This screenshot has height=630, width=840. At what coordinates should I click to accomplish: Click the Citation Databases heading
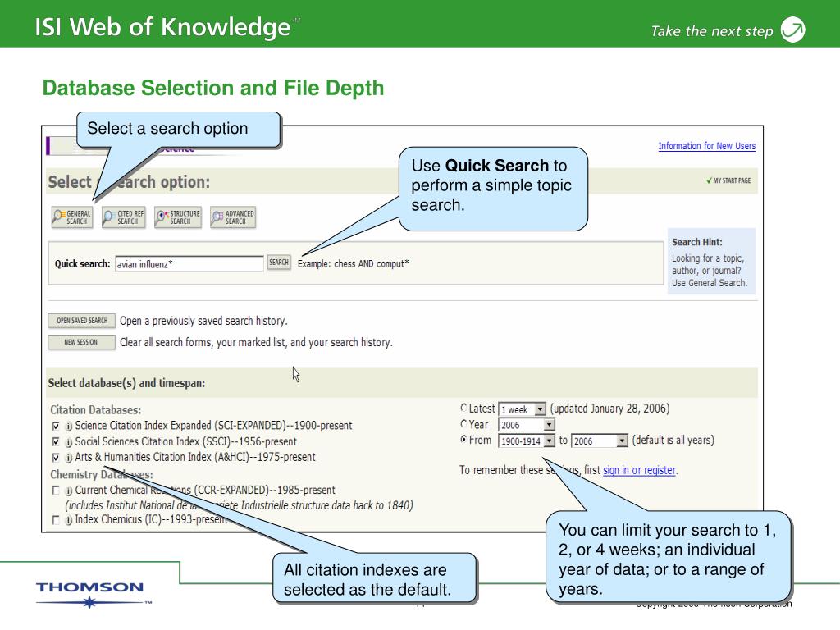96,410
